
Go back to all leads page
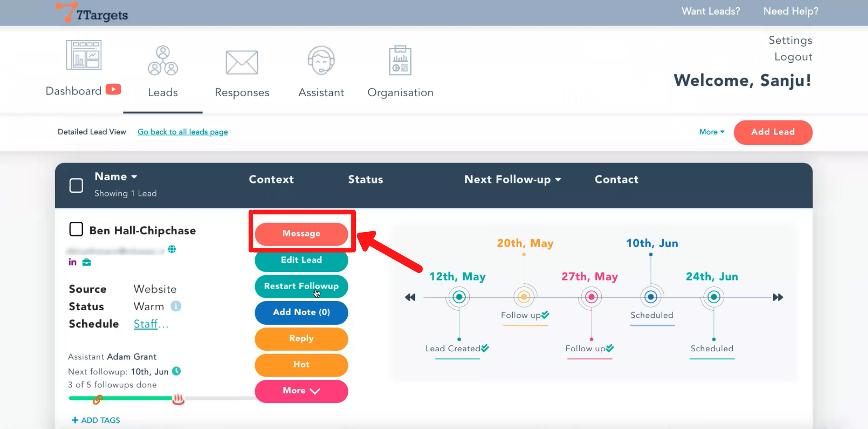(x=183, y=132)
